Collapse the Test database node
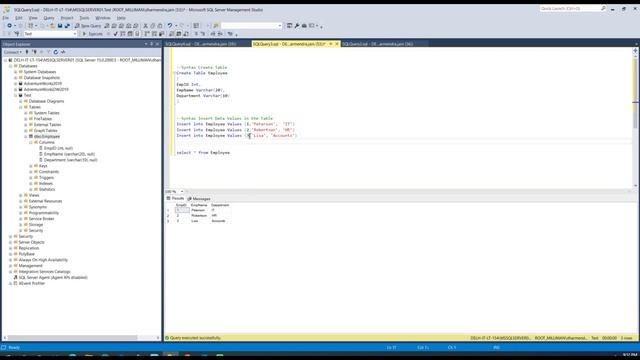Image resolution: width=640 pixels, height=360 pixels. pyautogui.click(x=16, y=95)
